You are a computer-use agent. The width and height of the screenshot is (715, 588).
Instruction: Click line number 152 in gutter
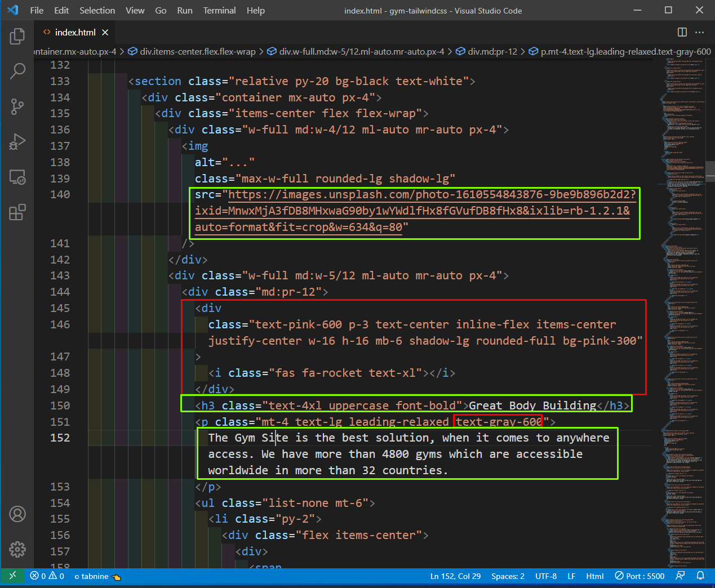point(60,438)
